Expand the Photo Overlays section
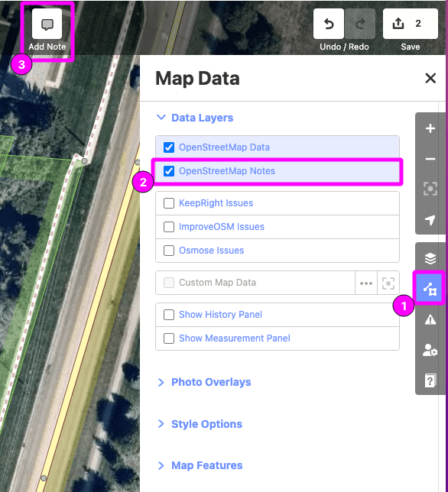The width and height of the screenshot is (448, 492). coord(204,382)
